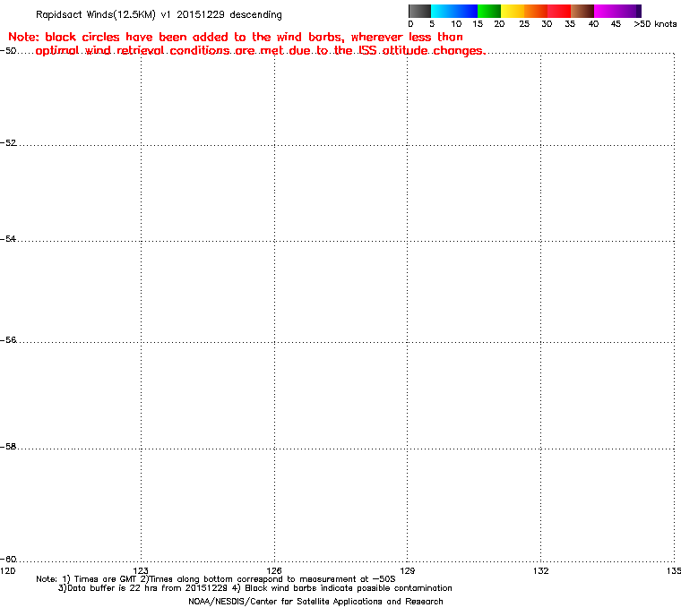
Task: Click the green 15-20 knots color segment
Action: pyautogui.click(x=489, y=11)
